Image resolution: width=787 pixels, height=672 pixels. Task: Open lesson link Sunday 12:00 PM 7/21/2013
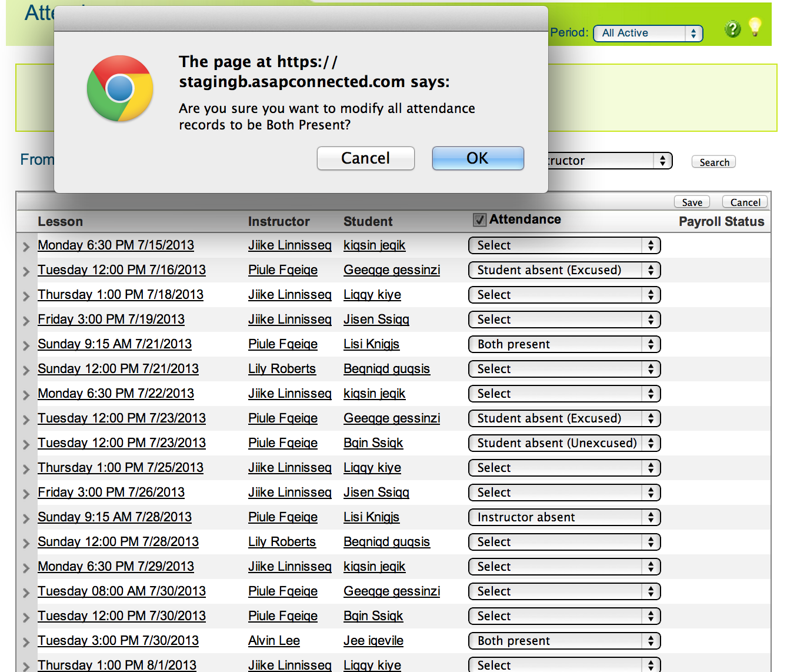pos(118,369)
